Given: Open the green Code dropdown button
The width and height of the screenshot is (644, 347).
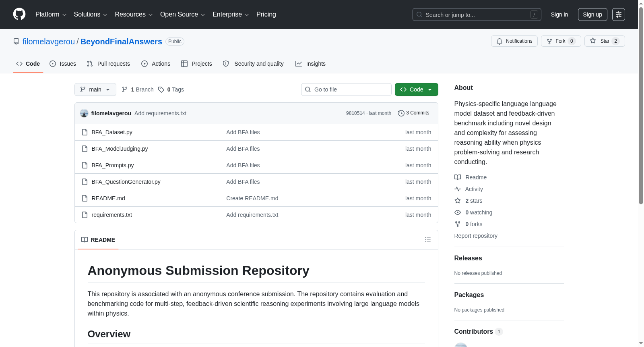Looking at the screenshot, I should [417, 89].
